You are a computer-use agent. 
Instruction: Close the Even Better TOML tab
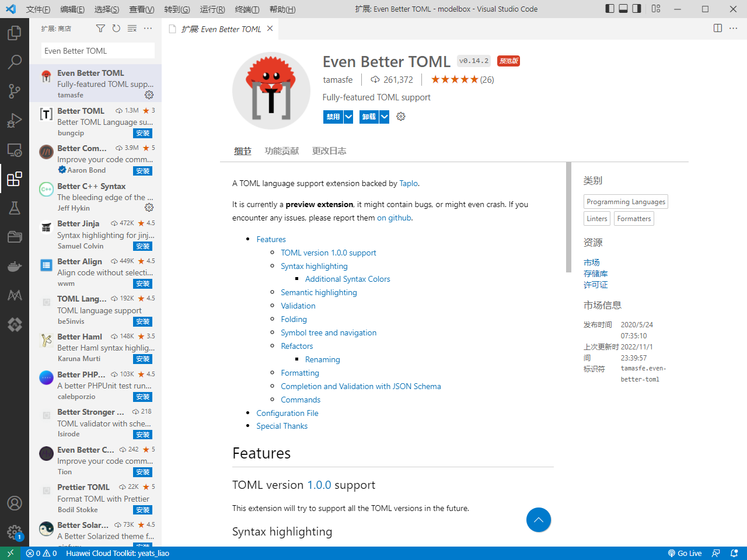(270, 29)
